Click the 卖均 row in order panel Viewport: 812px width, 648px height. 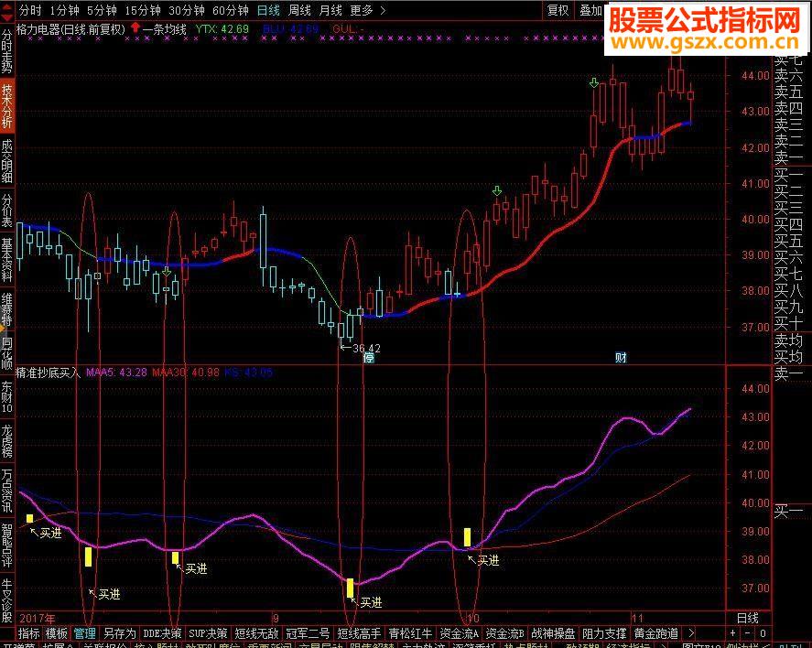(787, 340)
